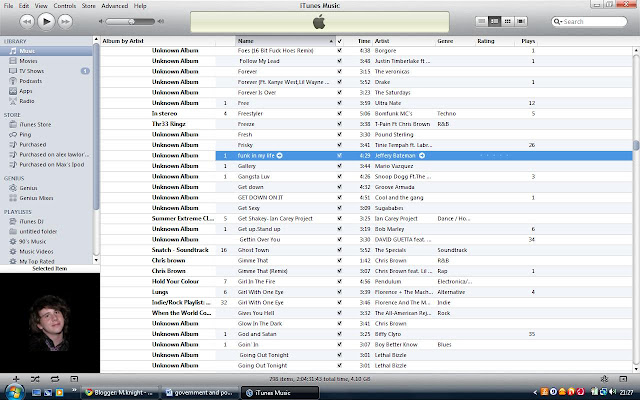Screen dimensions: 640x400
Task: Open the Store menu
Action: point(89,6)
